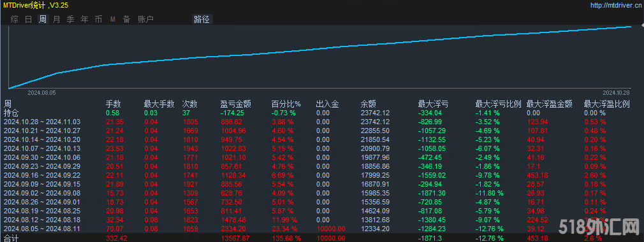Image resolution: width=644 pixels, height=242 pixels.
Task: Click the 持仓 open positions row
Action: coord(322,113)
